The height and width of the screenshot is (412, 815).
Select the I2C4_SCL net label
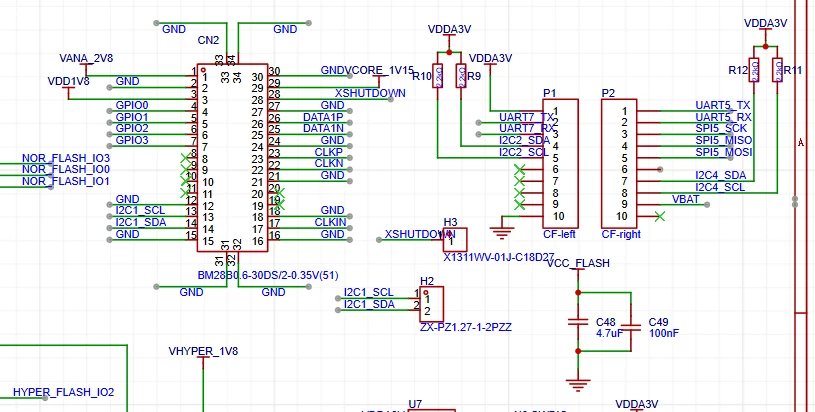coord(720,187)
